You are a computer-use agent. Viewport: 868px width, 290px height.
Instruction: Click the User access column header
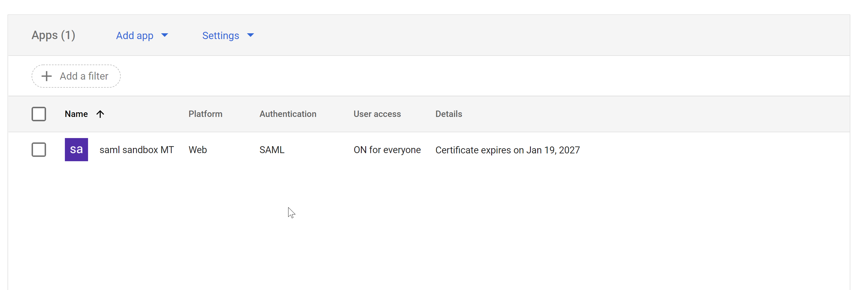click(x=377, y=114)
